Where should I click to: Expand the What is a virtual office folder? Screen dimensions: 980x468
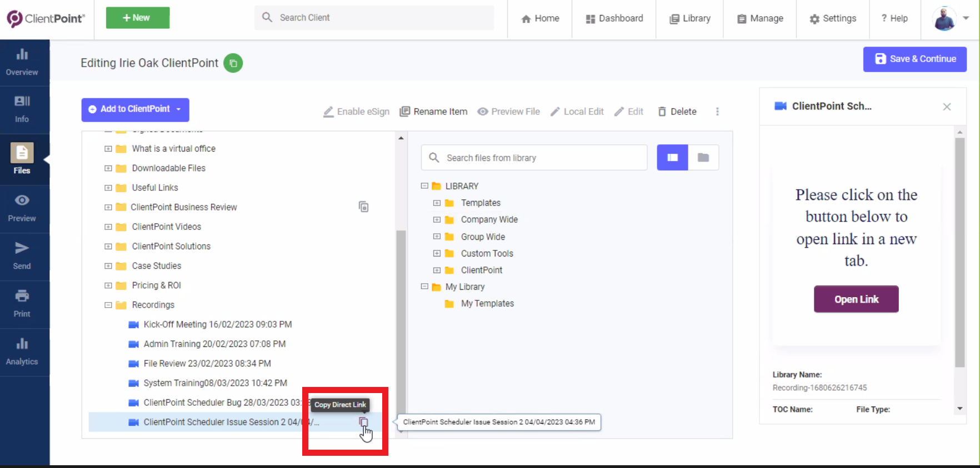point(108,149)
